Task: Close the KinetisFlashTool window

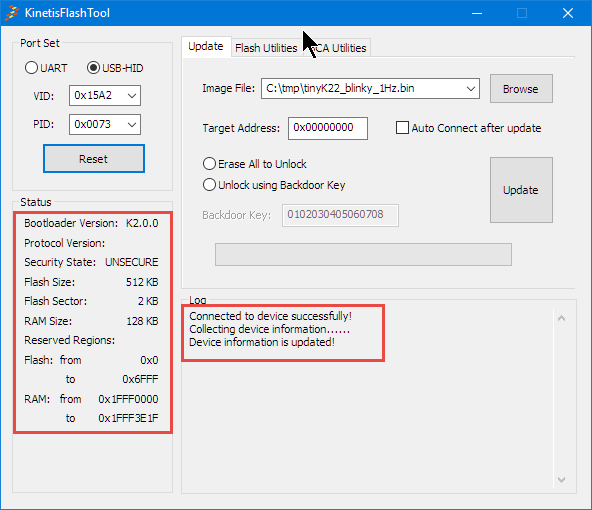Action: [x=568, y=13]
